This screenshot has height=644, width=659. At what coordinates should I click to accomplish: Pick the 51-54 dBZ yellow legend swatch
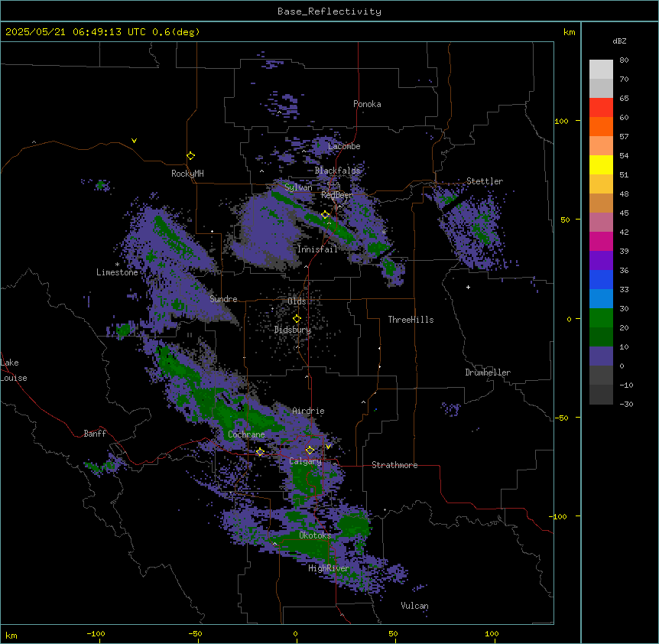601,164
